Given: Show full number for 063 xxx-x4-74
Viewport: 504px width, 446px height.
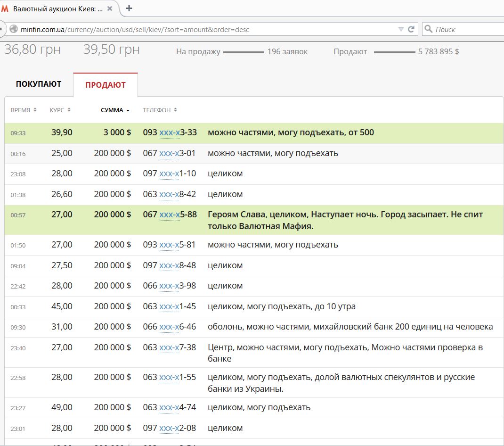Looking at the screenshot, I should (x=170, y=407).
